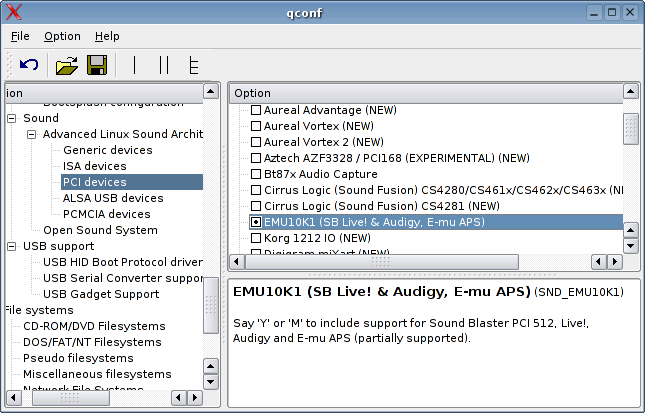Select PCI devices in the tree
Viewport: 645px width, 413px height.
(x=132, y=182)
